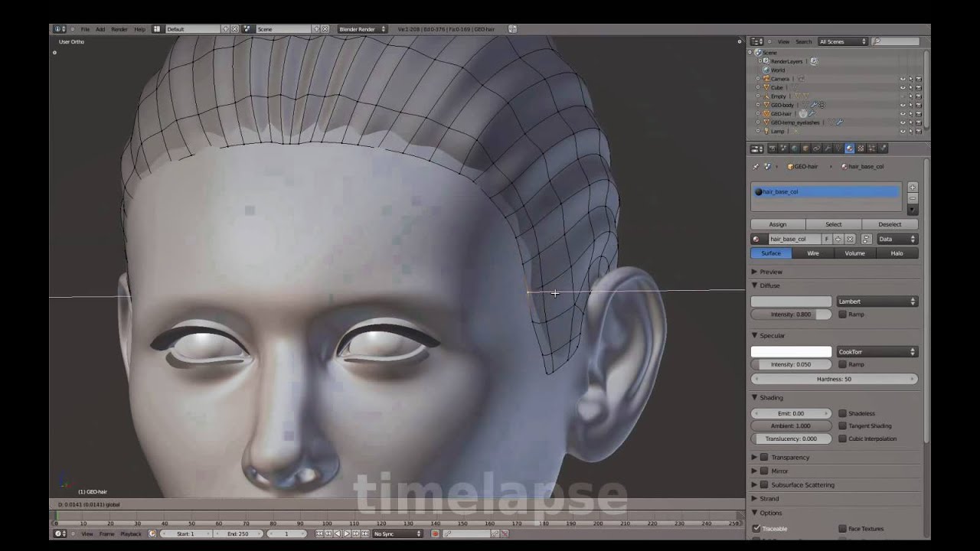This screenshot has height=551, width=980.
Task: Open the Blender Render engine dropdown
Action: click(x=363, y=29)
